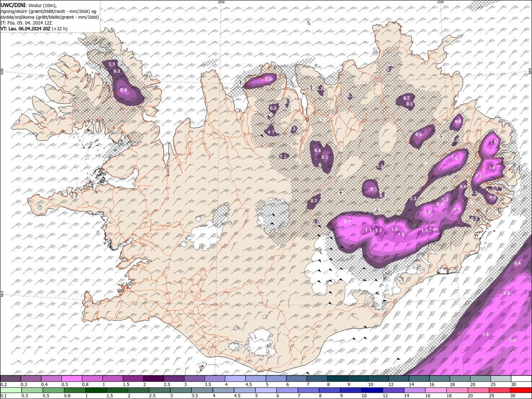The image size is (532, 399).
Task: Click the 1.1 snowfall value on the map
Action: coord(368,230)
